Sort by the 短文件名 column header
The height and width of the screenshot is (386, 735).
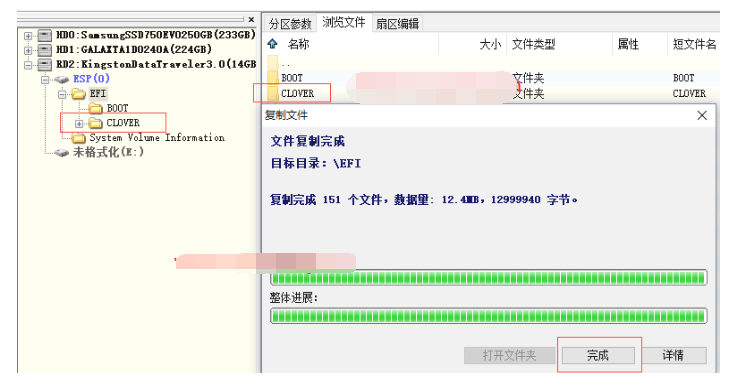tap(694, 44)
